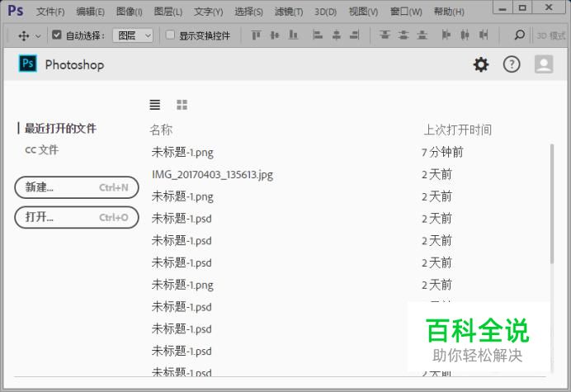Click the distribute top edges icon

pos(385,35)
